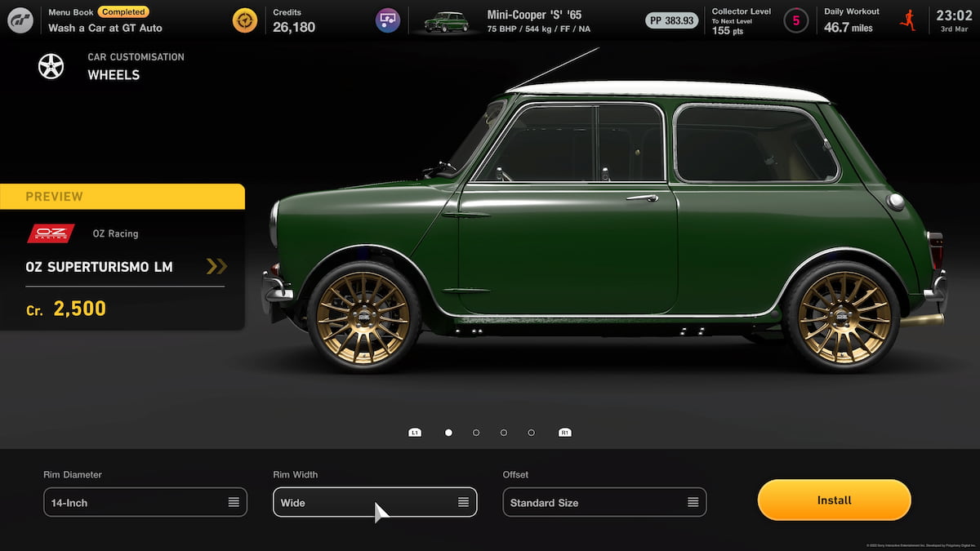Open the Rim Diameter 14-Inch dropdown
This screenshot has width=980, height=551.
point(145,502)
